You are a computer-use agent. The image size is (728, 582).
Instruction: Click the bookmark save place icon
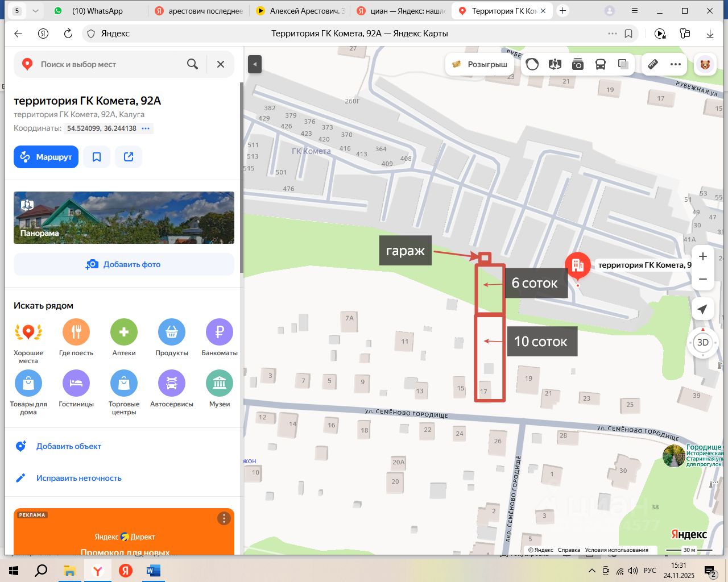pyautogui.click(x=97, y=157)
